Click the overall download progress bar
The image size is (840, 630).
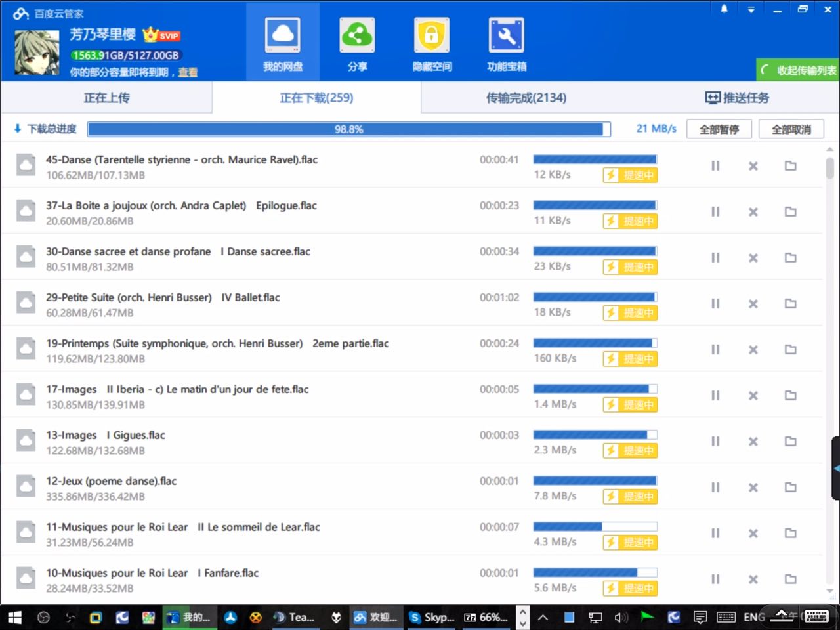pyautogui.click(x=348, y=129)
